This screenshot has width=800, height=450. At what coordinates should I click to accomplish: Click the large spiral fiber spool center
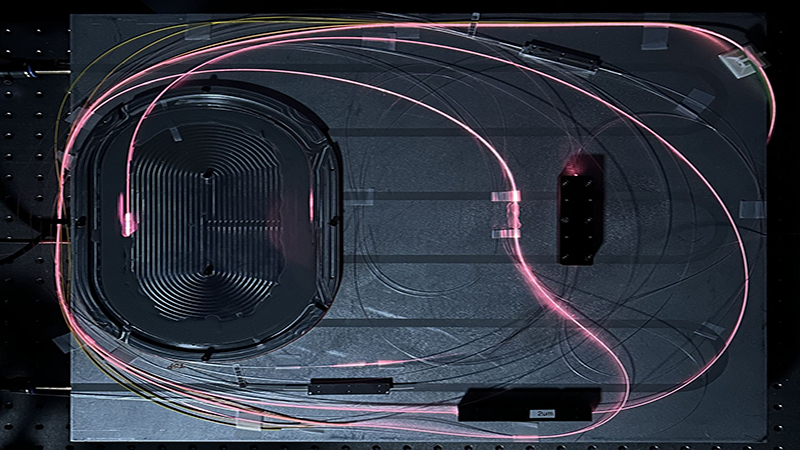click(x=207, y=221)
